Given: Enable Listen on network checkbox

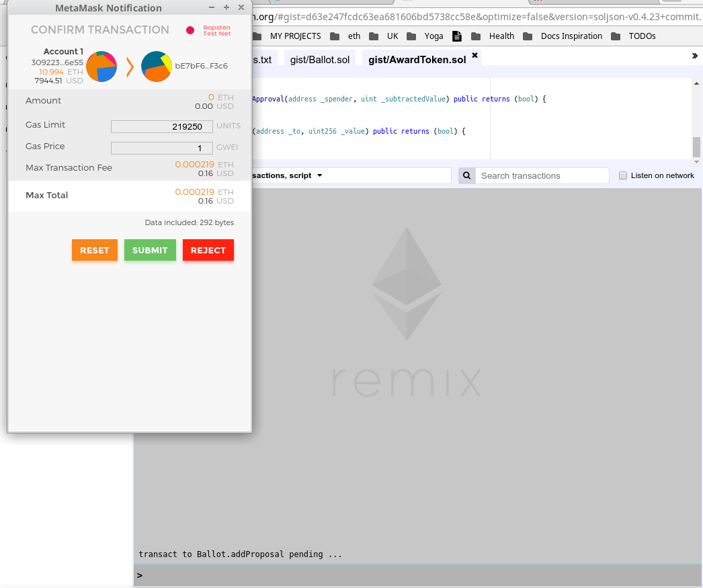Looking at the screenshot, I should (x=623, y=175).
